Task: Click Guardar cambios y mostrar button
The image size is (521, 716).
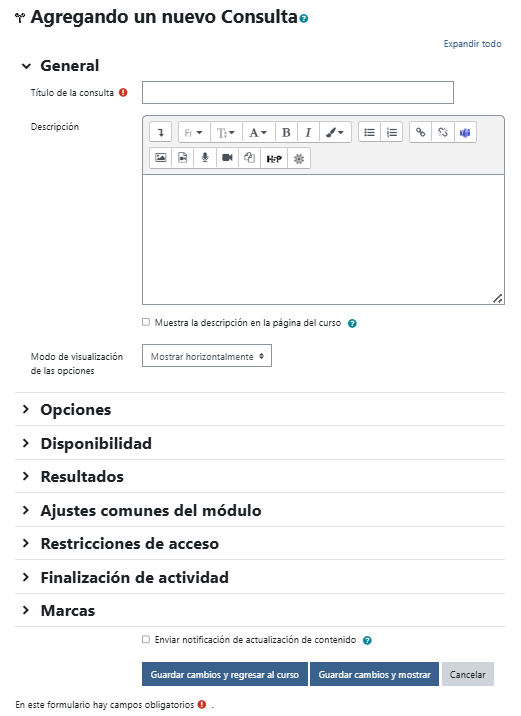Action: (x=374, y=674)
